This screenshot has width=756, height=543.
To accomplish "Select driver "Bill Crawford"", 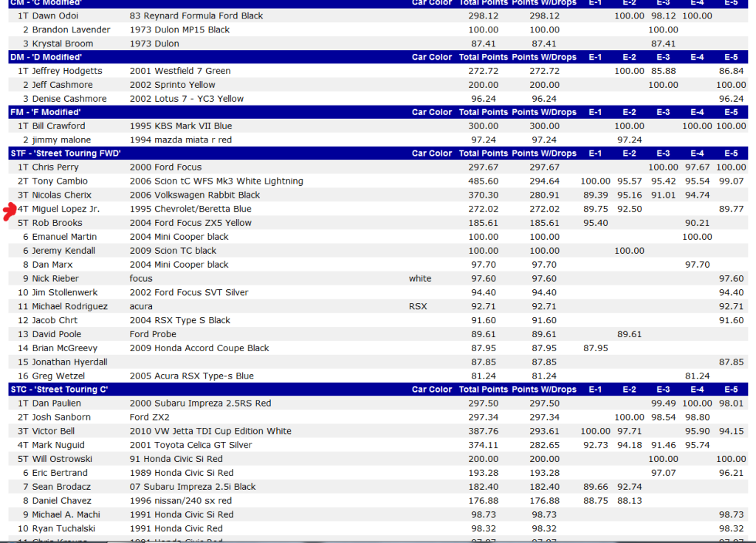I will [58, 126].
